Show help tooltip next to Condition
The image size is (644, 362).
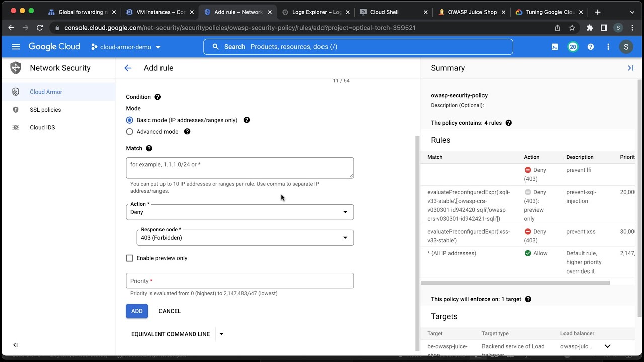tap(158, 97)
